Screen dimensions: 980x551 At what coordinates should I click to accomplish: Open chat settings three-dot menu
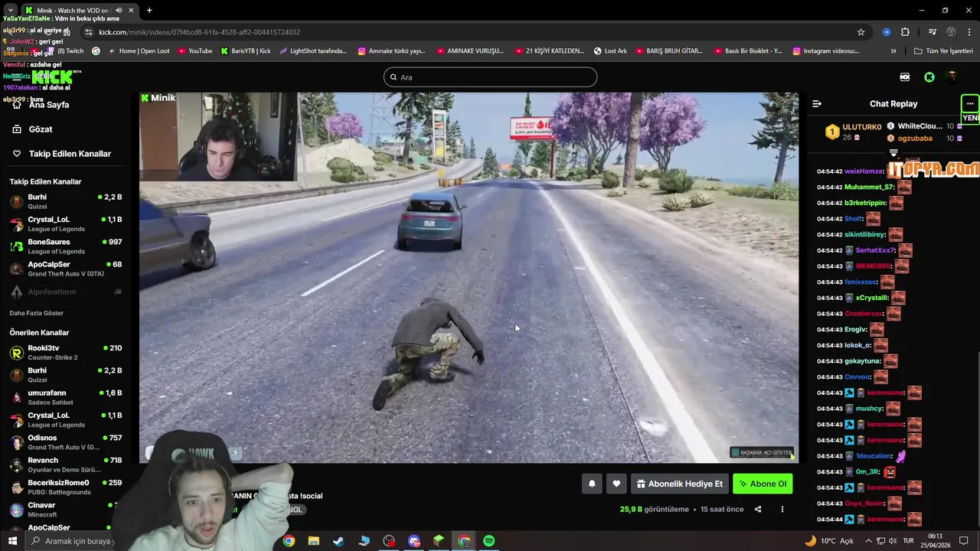(970, 103)
